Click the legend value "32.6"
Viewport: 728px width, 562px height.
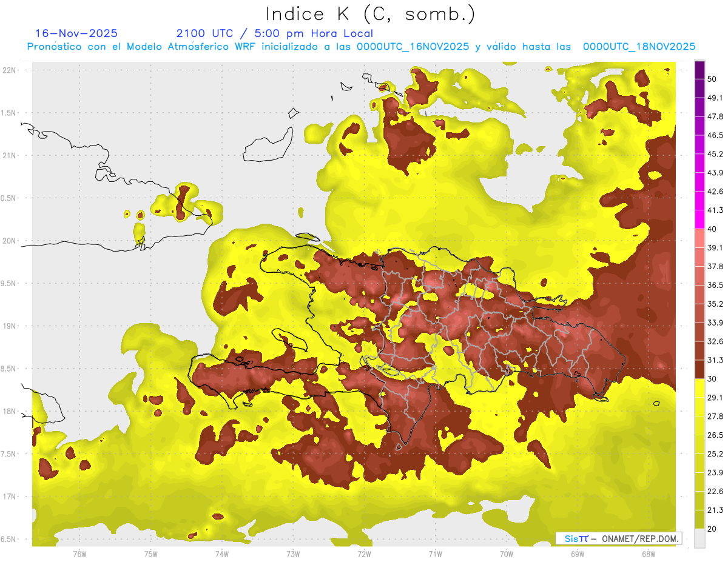click(715, 341)
